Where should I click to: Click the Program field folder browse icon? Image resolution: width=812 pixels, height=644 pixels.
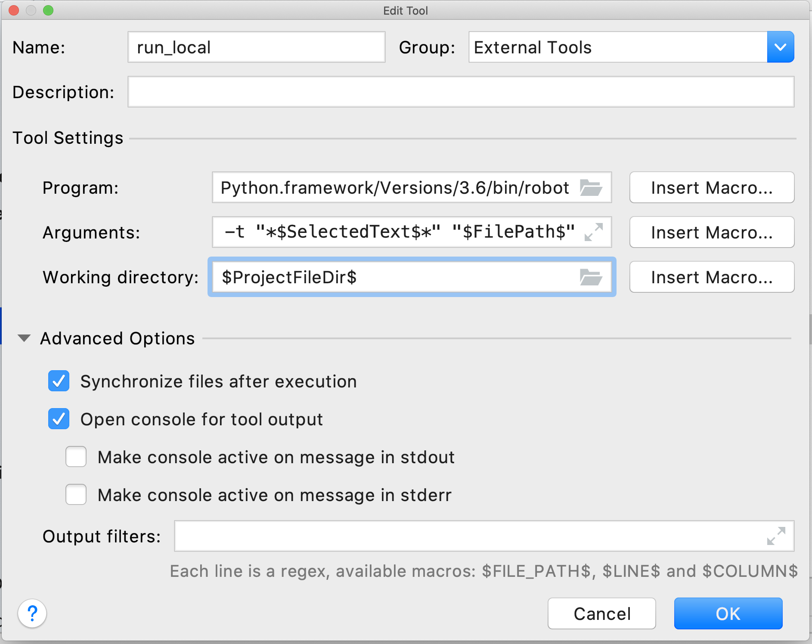[x=591, y=188]
